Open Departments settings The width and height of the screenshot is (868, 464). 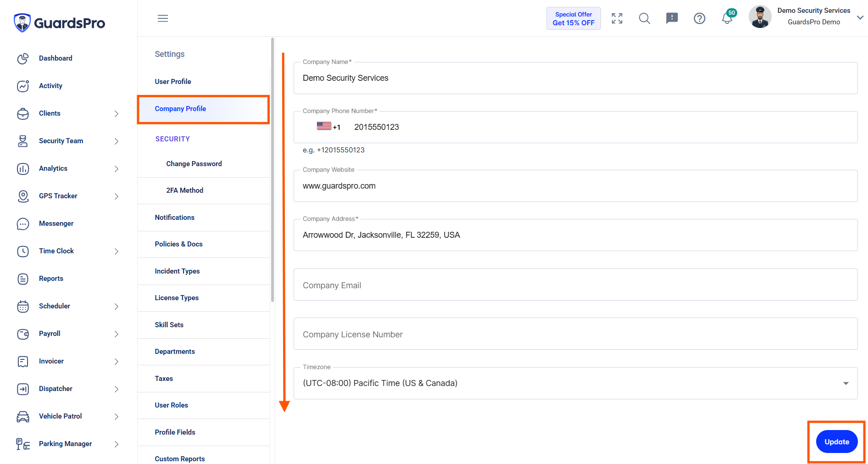tap(204, 352)
